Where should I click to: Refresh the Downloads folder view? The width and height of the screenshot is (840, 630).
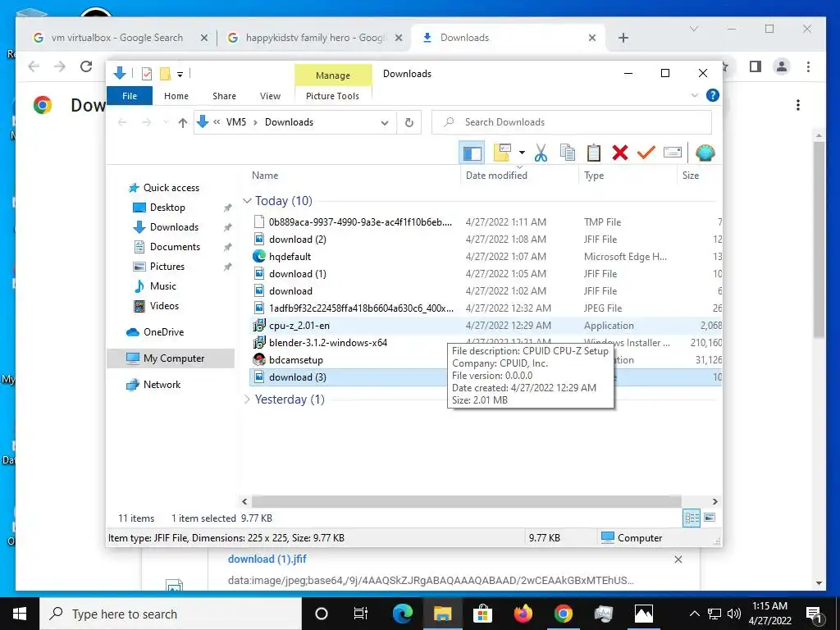coord(409,123)
